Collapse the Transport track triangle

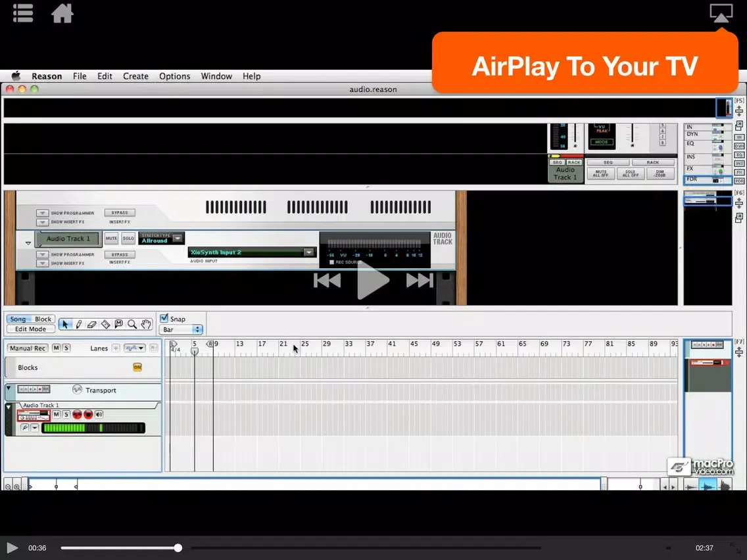coord(9,388)
